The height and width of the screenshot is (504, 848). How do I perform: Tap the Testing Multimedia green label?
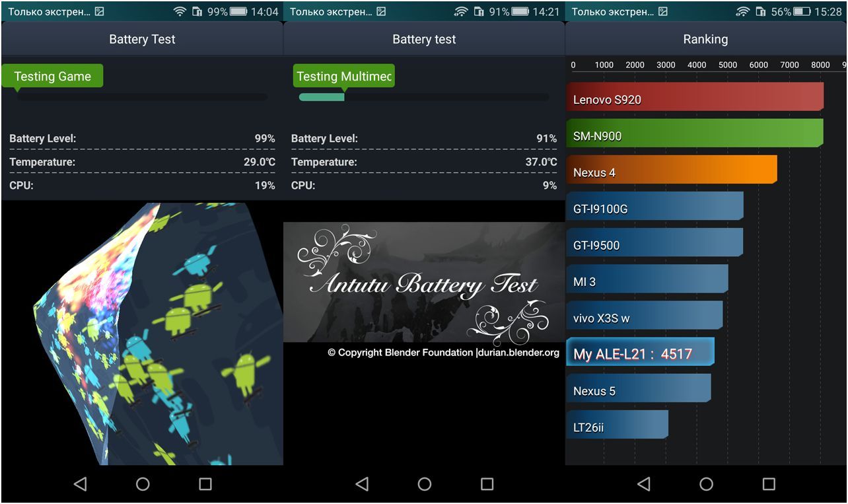coord(343,76)
